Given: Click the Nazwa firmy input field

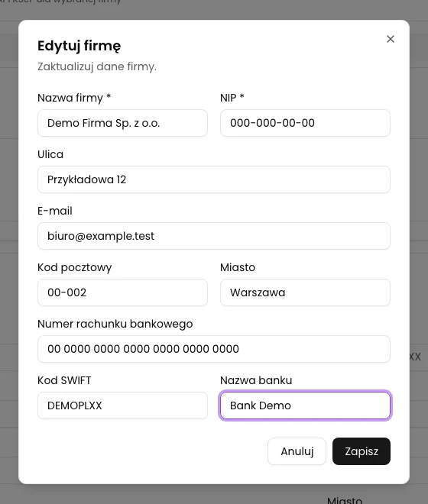Looking at the screenshot, I should point(122,123).
